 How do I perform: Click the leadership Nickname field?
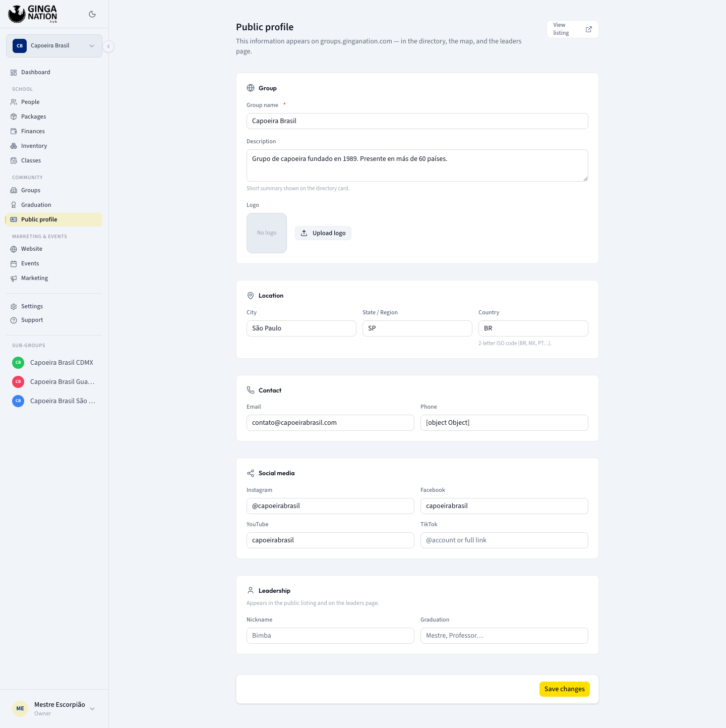[330, 636]
